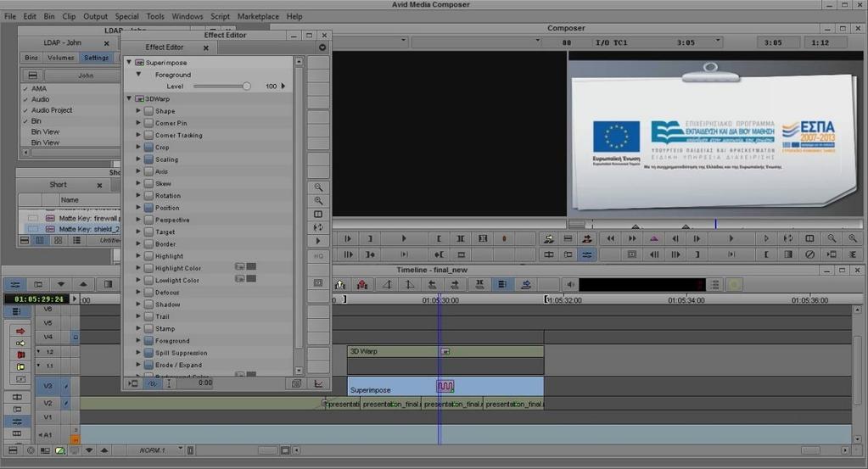Click the Play button under the record monitor
Screen dimensions: 868x469
pos(731,239)
